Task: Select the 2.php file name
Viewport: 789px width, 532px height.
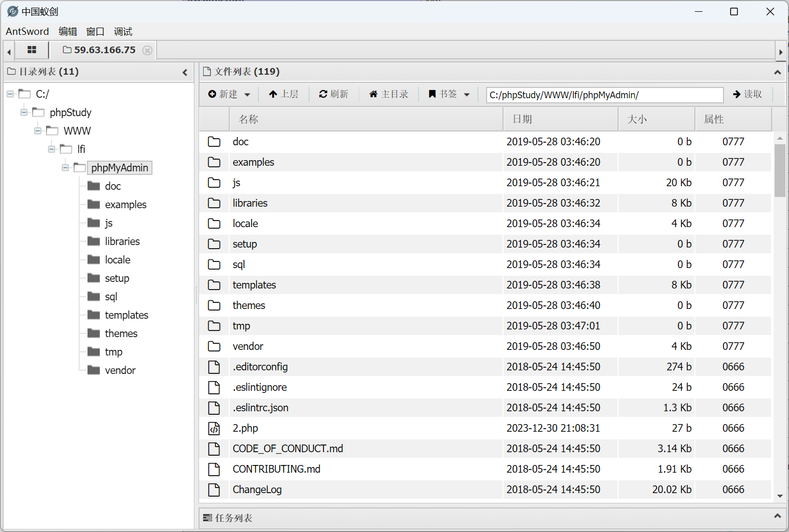Action: 245,428
